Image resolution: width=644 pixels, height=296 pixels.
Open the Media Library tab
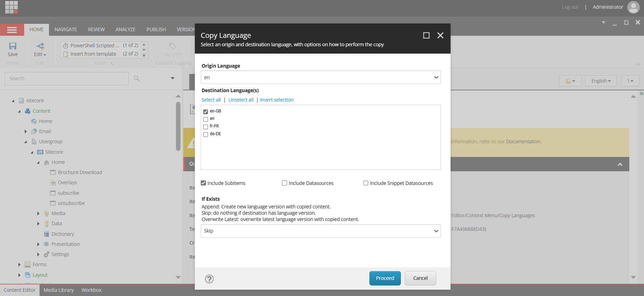[x=58, y=290]
